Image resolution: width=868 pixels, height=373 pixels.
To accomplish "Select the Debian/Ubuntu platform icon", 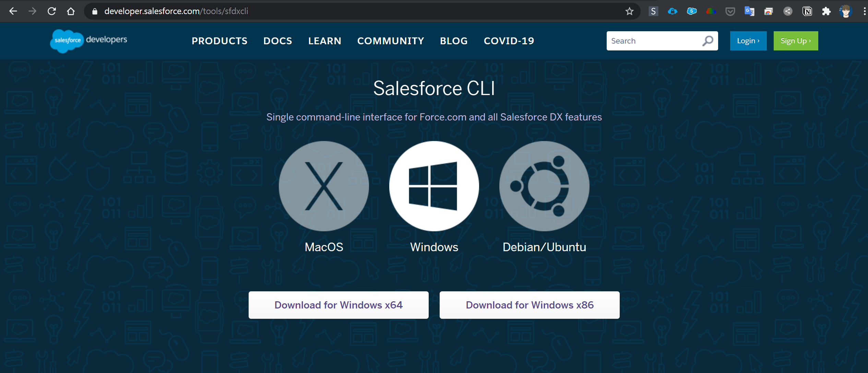I will (x=544, y=186).
